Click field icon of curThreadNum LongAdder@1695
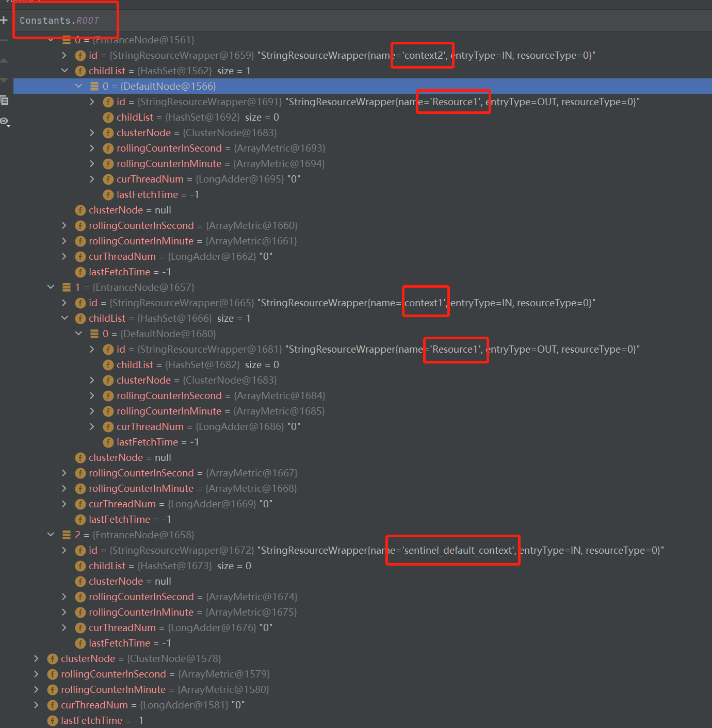 (x=108, y=179)
